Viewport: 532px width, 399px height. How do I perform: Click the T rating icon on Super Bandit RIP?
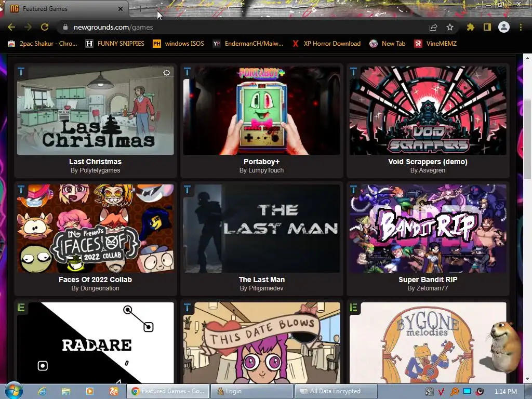click(x=353, y=189)
